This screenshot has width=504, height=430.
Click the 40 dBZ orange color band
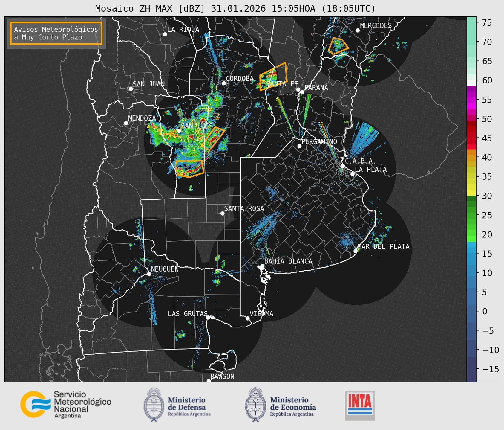[471, 158]
